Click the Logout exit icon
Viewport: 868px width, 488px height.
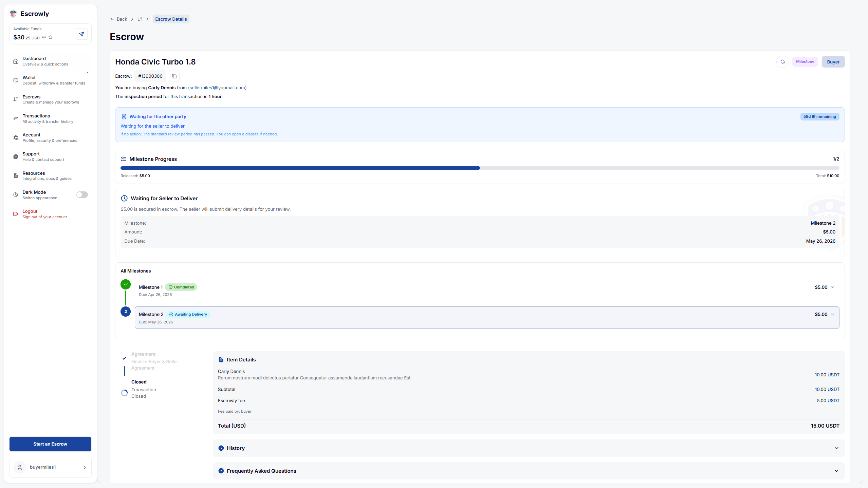[16, 214]
